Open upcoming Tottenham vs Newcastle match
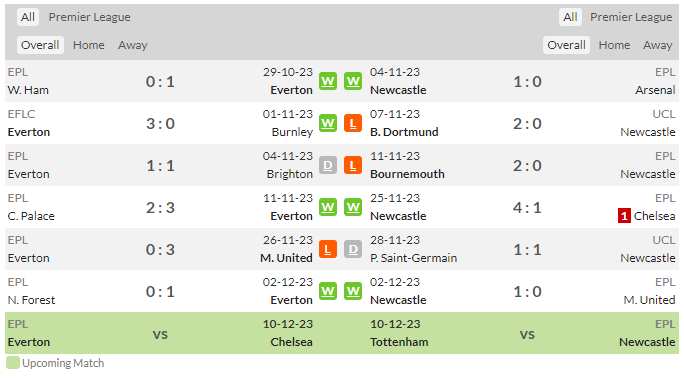Screen dimensions: 684x379 coord(523,333)
